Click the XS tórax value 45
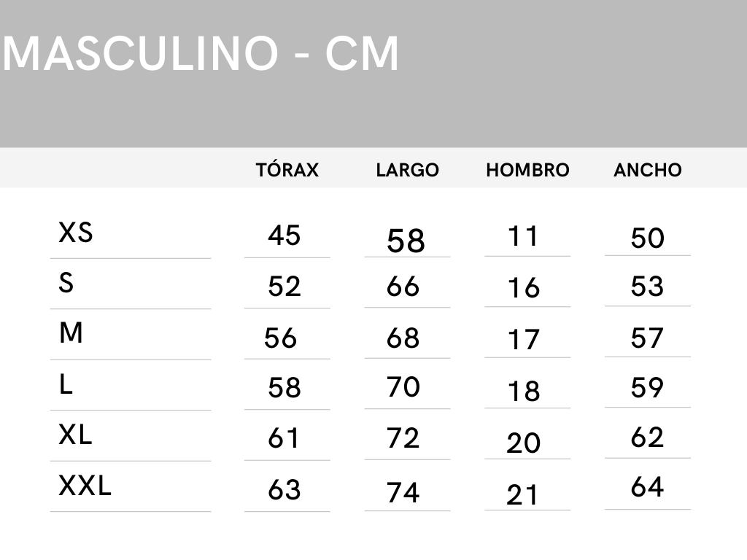This screenshot has height=560, width=747. (285, 236)
